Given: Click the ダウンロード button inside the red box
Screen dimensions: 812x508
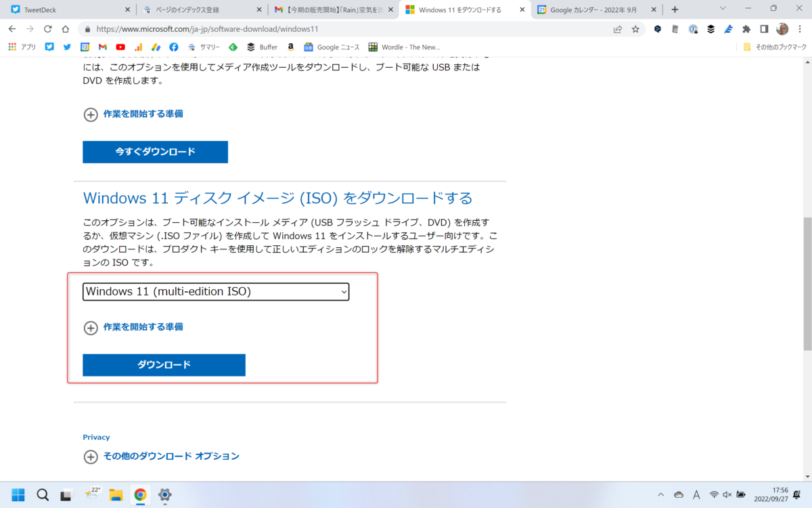Looking at the screenshot, I should pos(163,364).
